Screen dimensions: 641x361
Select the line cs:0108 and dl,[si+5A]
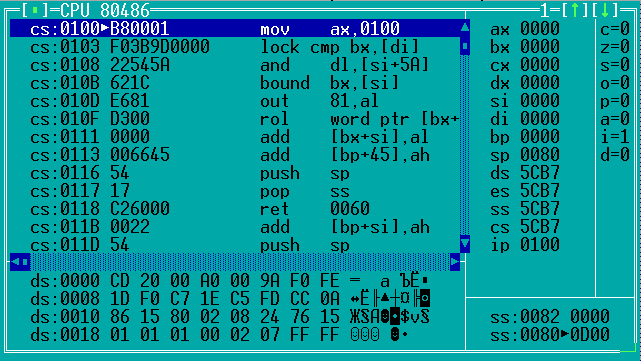(235, 64)
